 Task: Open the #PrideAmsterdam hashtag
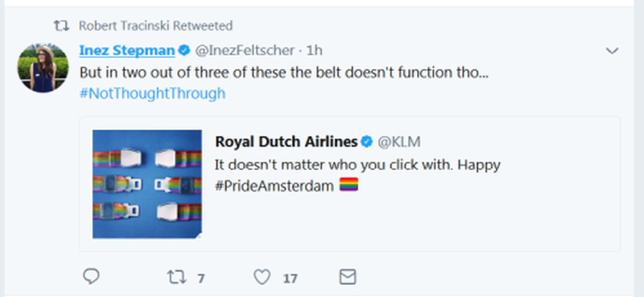tap(274, 186)
